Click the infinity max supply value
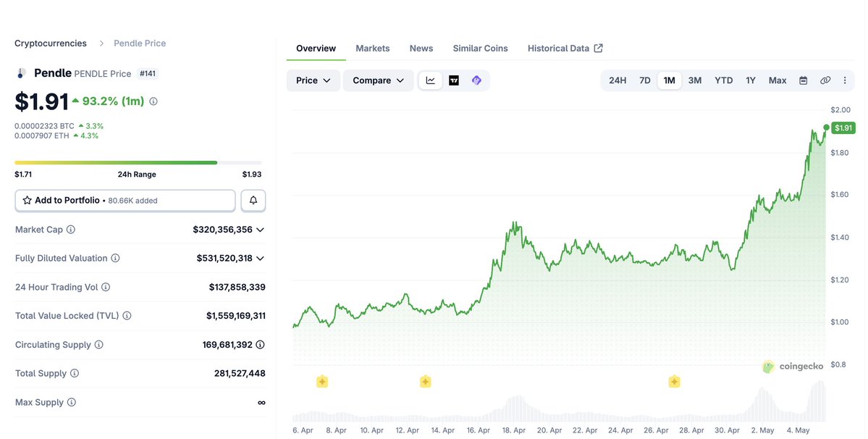Image resolution: width=868 pixels, height=439 pixels. click(x=261, y=403)
